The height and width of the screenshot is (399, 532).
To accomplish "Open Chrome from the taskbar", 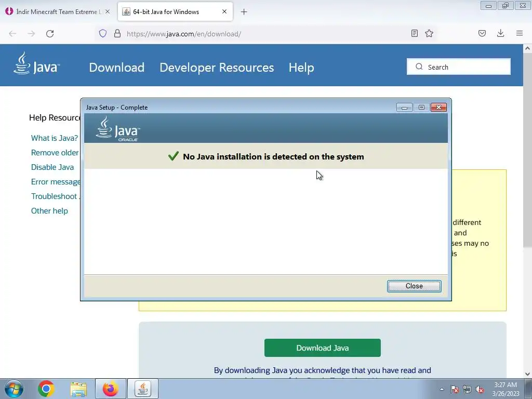I will [x=46, y=389].
